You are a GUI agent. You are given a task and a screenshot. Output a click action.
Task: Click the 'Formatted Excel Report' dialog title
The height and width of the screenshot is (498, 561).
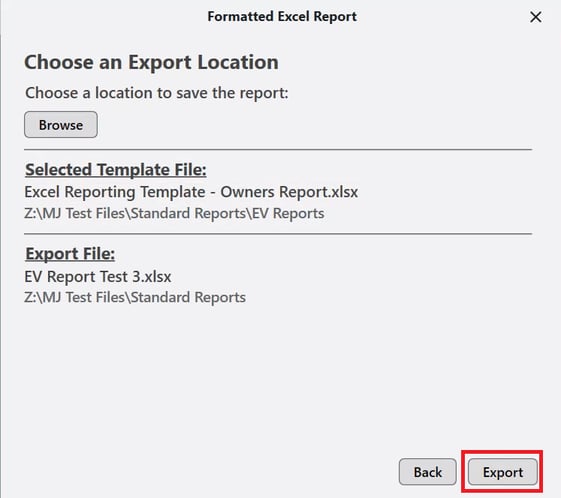pyautogui.click(x=282, y=16)
